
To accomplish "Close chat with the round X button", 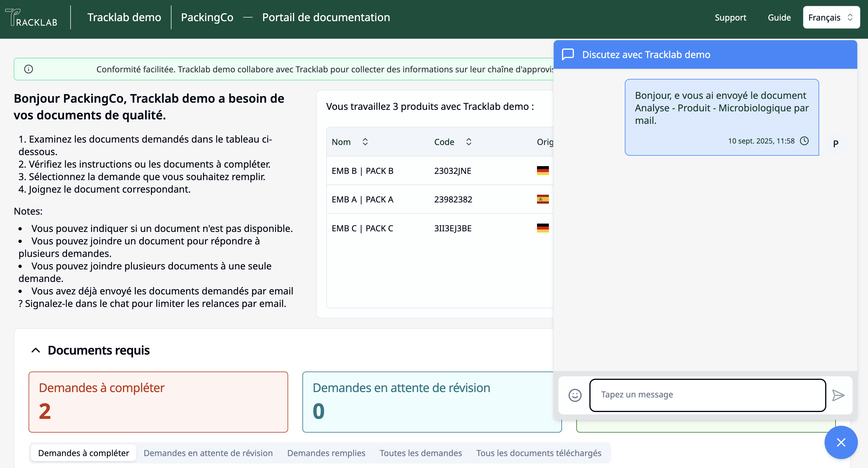I will (841, 442).
